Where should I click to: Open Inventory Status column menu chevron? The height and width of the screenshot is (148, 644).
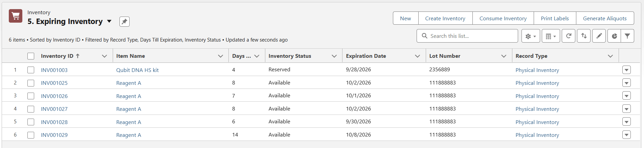[334, 56]
